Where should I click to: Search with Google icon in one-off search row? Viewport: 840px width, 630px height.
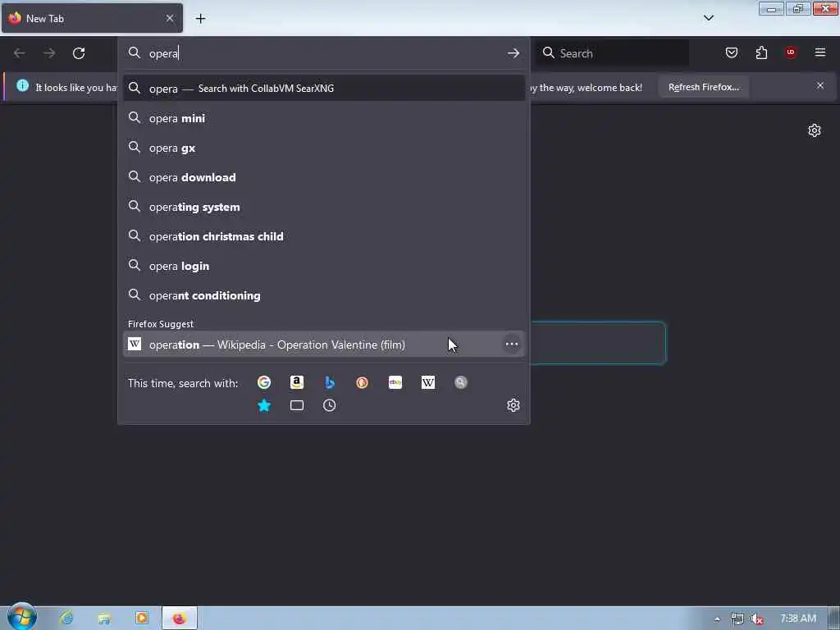(x=263, y=382)
